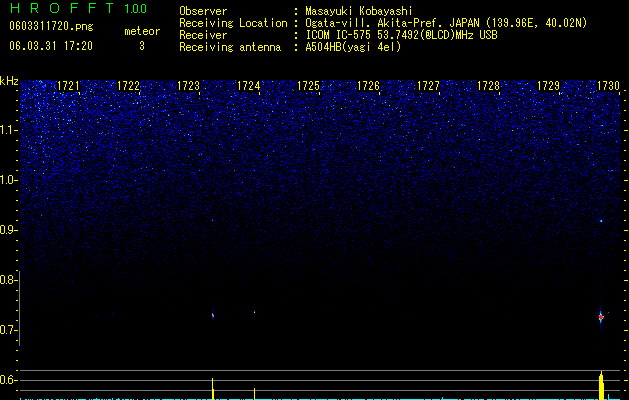Click the 1722 time marker

(x=128, y=86)
